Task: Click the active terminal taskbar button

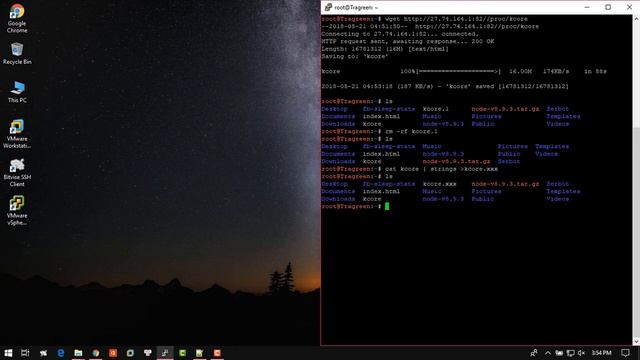Action: click(165, 353)
